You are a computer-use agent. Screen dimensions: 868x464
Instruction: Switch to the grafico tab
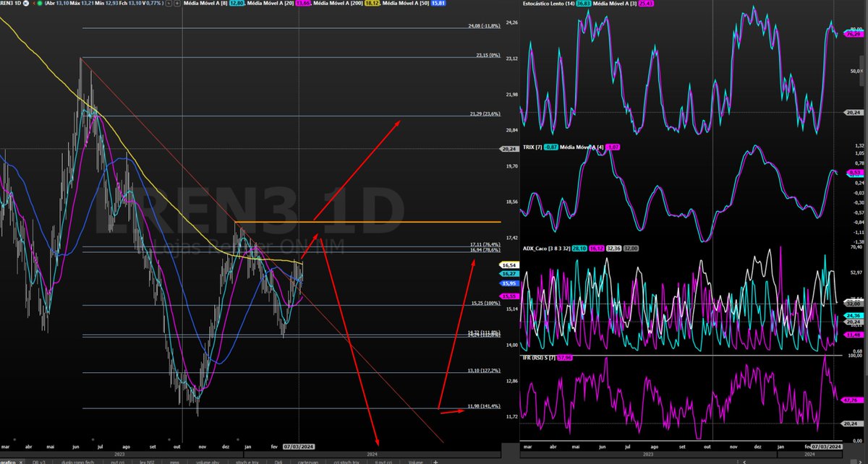coord(8,460)
